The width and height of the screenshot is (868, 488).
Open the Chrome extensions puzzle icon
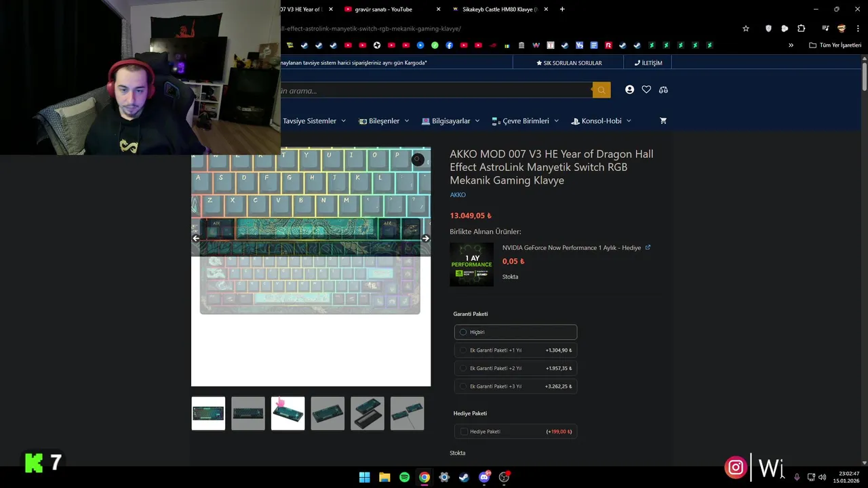tap(801, 28)
